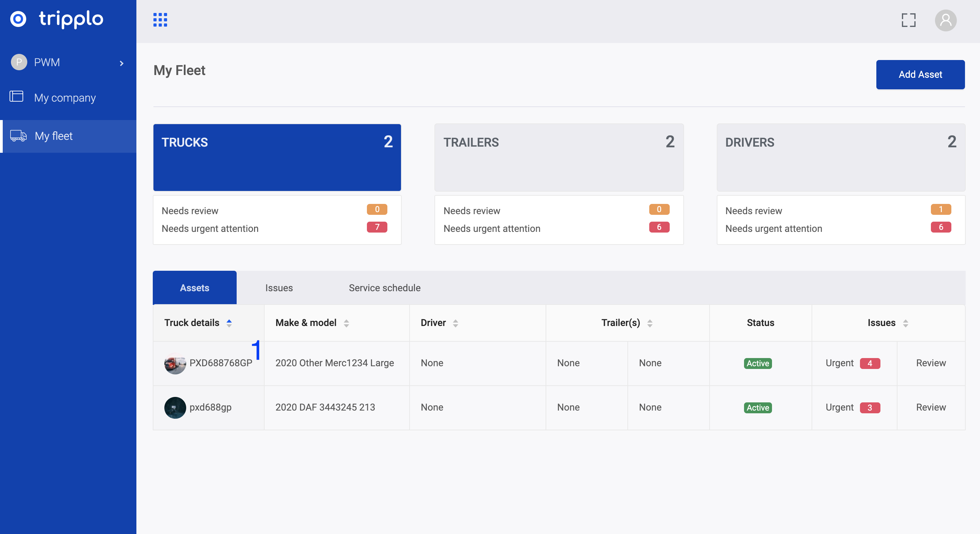Sort the Driver column
The height and width of the screenshot is (534, 980).
pos(455,323)
